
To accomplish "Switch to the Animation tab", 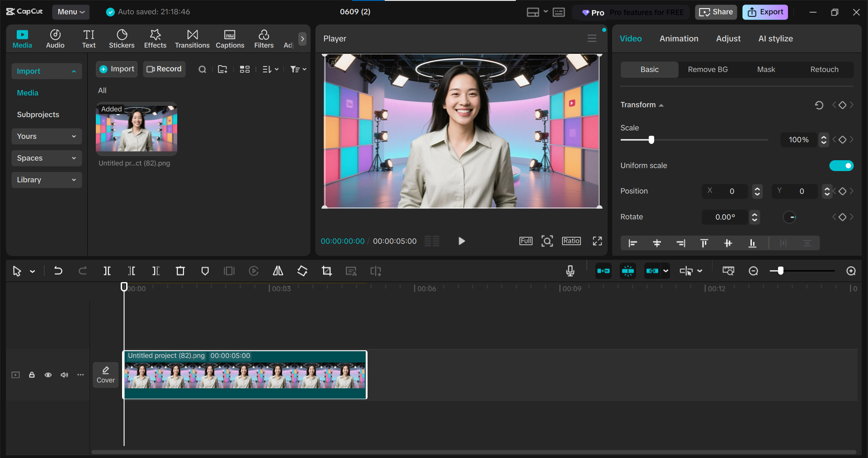I will pyautogui.click(x=679, y=38).
